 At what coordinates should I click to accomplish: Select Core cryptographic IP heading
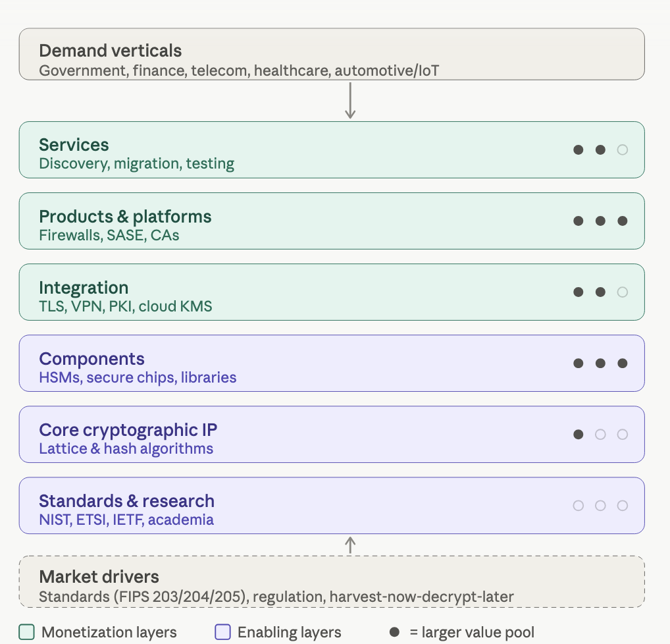tap(128, 430)
